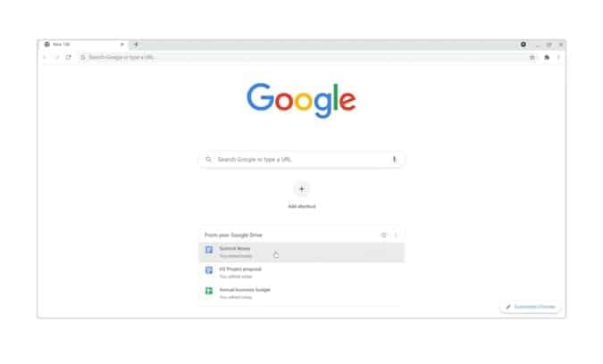603x364 pixels.
Task: Open the Extensions puzzle icon
Action: point(547,58)
